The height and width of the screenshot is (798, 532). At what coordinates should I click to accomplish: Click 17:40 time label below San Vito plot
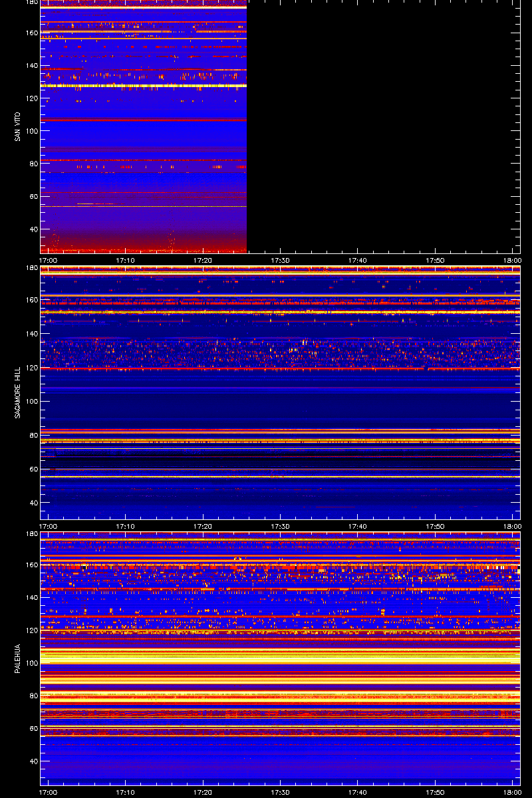[x=357, y=260]
